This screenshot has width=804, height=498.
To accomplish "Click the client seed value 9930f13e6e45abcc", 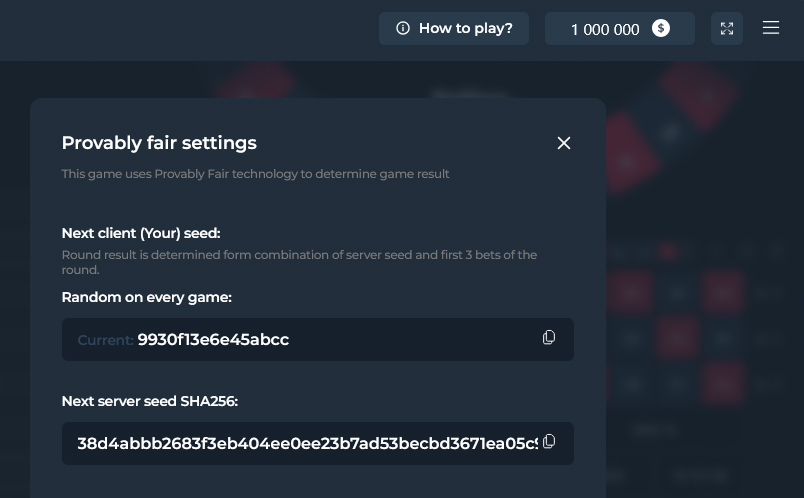I will 213,340.
